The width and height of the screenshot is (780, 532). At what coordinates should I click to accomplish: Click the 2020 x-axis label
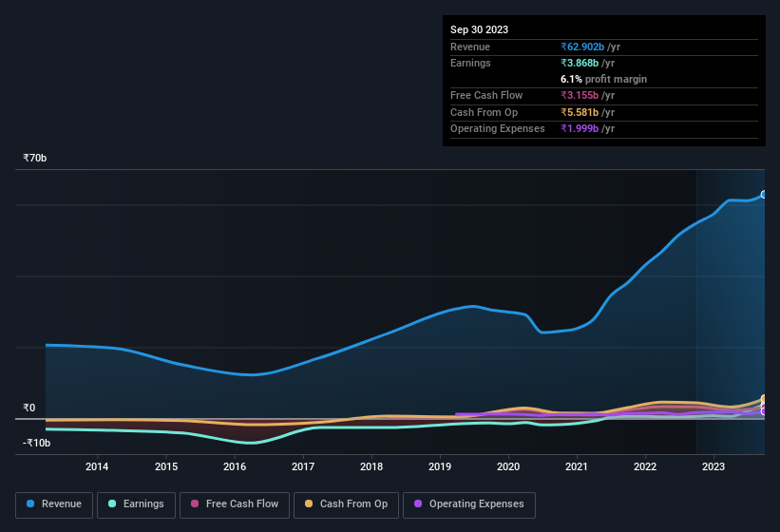click(x=508, y=466)
